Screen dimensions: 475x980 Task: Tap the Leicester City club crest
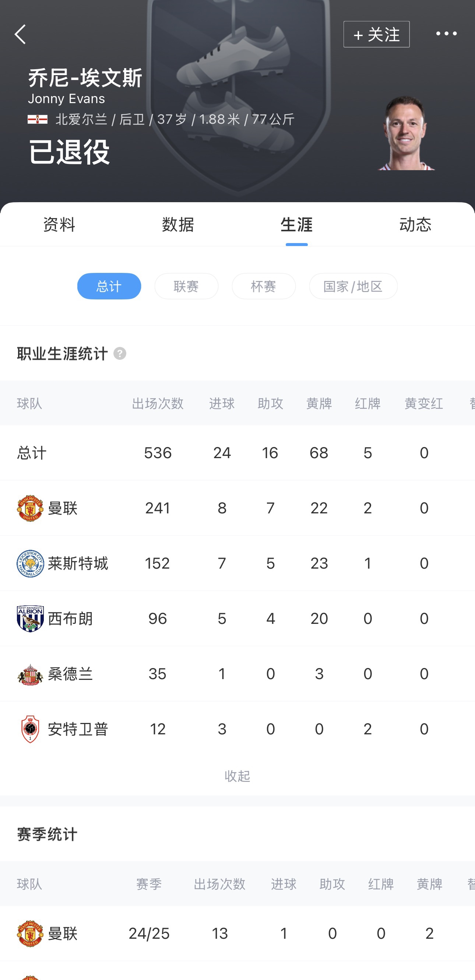(x=30, y=563)
